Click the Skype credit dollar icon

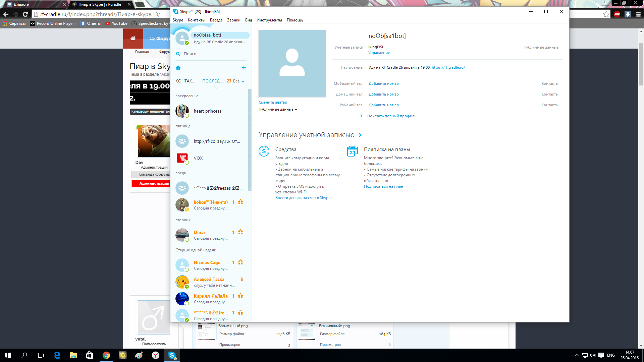click(x=264, y=151)
